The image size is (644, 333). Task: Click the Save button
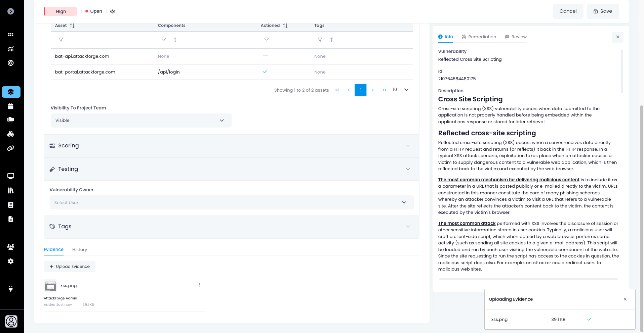pyautogui.click(x=603, y=11)
